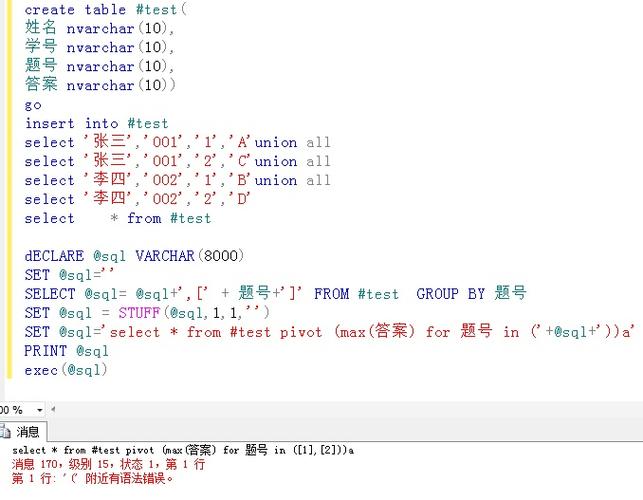Click the printed pivot query in the messages output

click(183, 450)
